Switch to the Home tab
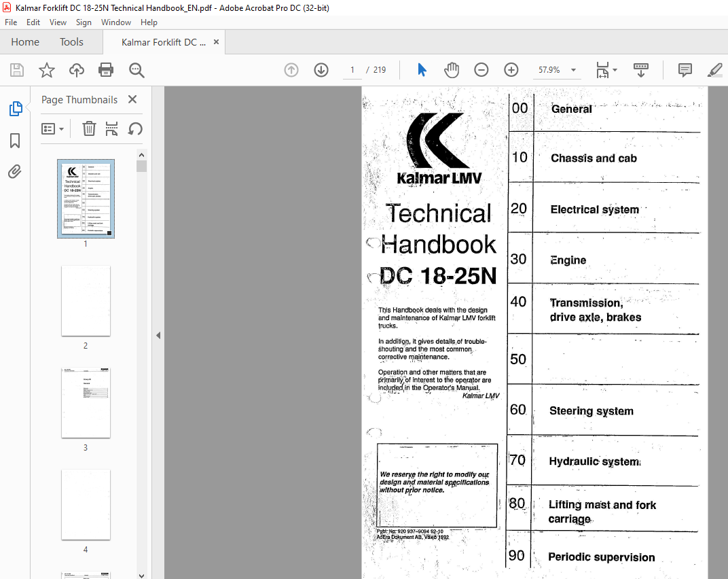Screen dimensions: 728x579 point(25,42)
